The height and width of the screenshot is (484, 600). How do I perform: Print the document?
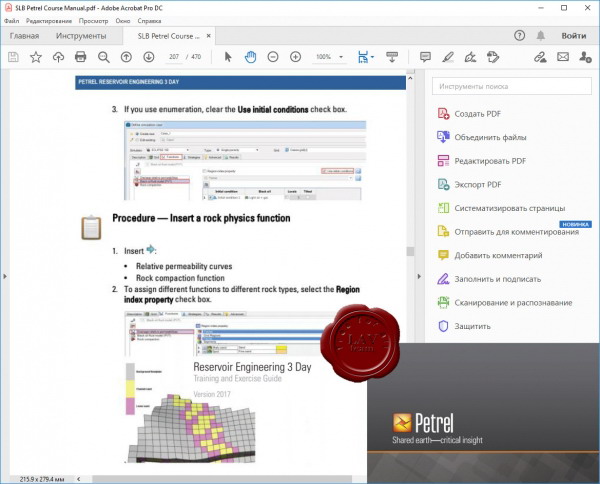coord(80,57)
